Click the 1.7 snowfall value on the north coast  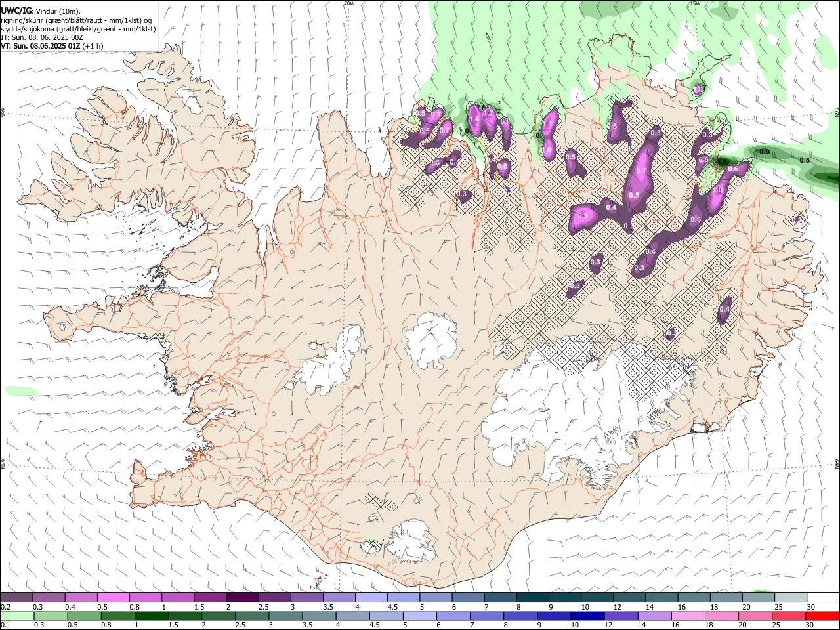pos(488,113)
